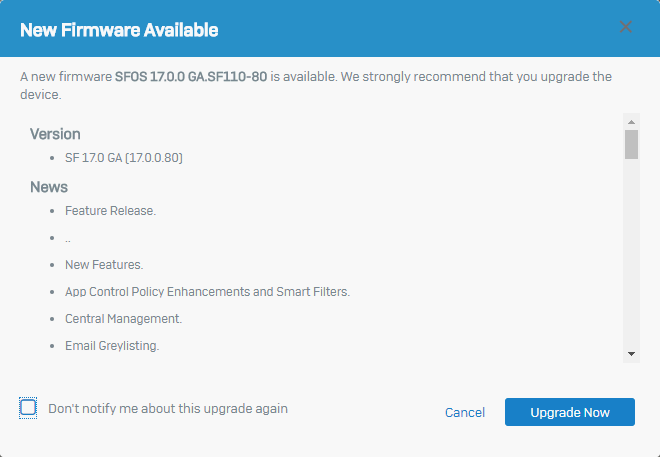Image resolution: width=660 pixels, height=457 pixels.
Task: Click the 'News' heading
Action: (x=49, y=187)
